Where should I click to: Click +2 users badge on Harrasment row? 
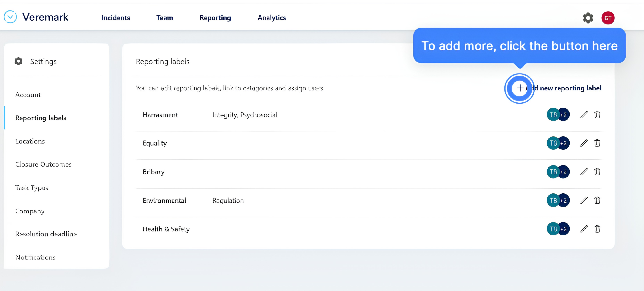564,115
